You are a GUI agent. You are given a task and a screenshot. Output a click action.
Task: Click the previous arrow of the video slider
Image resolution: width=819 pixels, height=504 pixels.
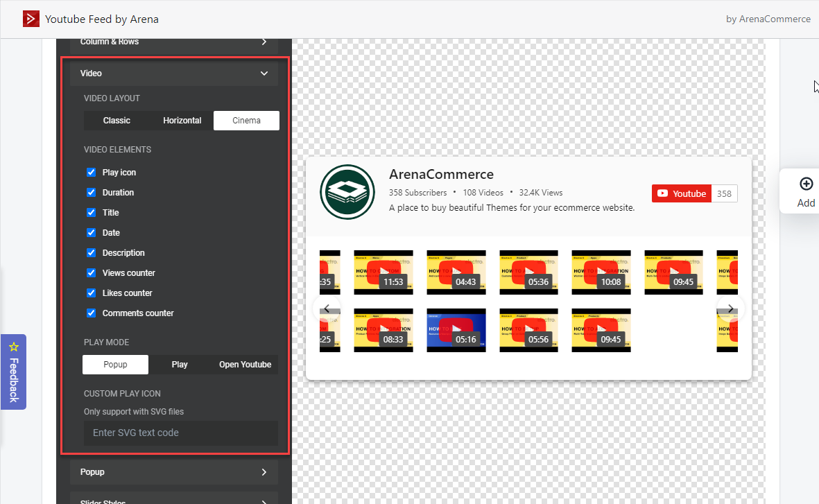pos(327,309)
